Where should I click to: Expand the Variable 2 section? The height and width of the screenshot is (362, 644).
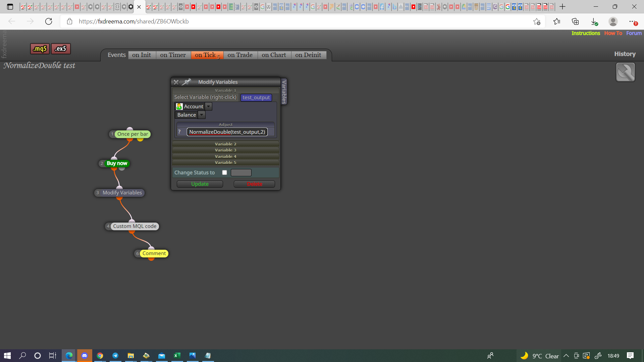[x=225, y=144]
